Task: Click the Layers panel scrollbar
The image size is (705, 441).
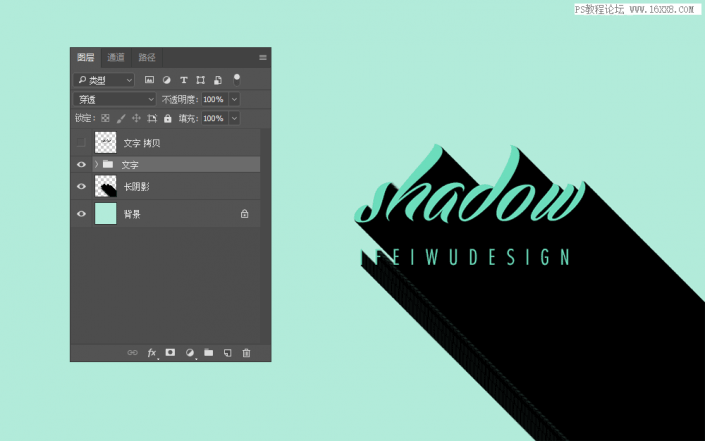Action: point(265,236)
